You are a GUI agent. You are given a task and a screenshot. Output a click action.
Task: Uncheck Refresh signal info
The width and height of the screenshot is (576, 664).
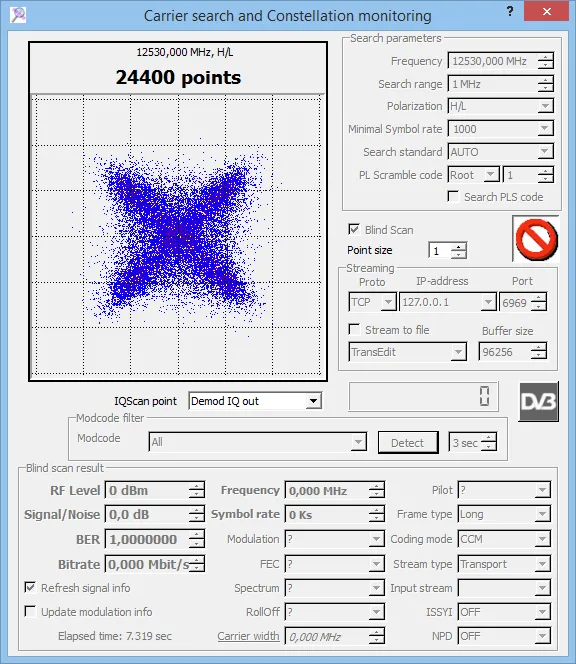30,587
